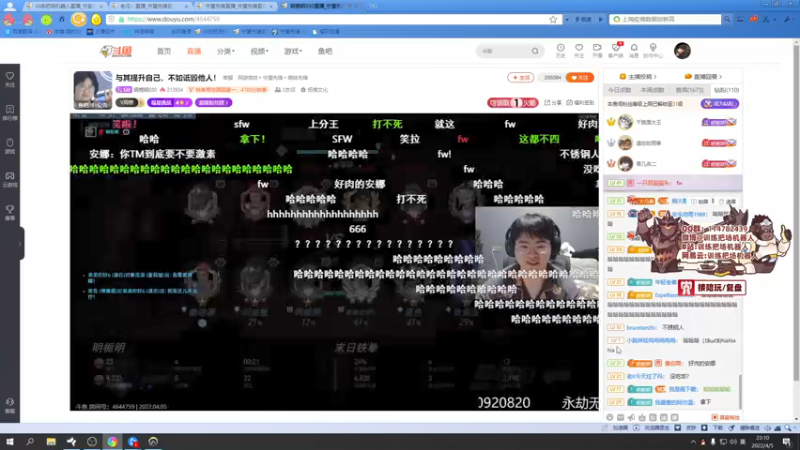Open the 主播投稿 link
The width and height of the screenshot is (800, 450).
(638, 77)
